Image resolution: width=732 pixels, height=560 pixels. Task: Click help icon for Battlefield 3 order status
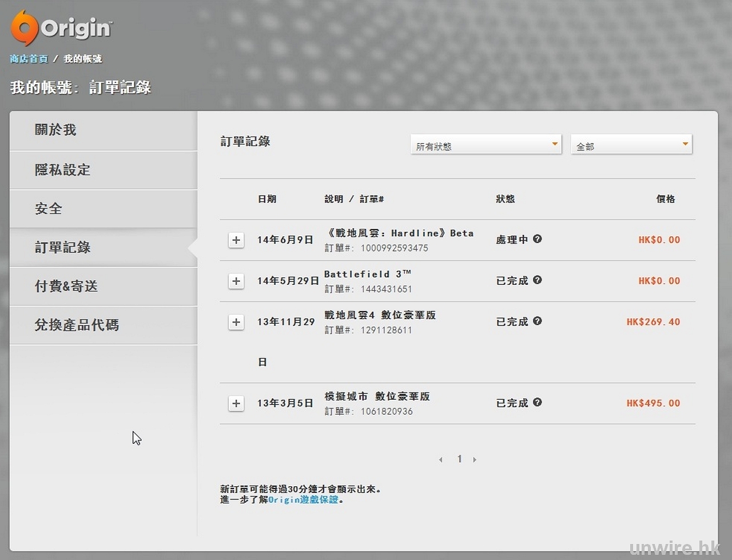(538, 280)
